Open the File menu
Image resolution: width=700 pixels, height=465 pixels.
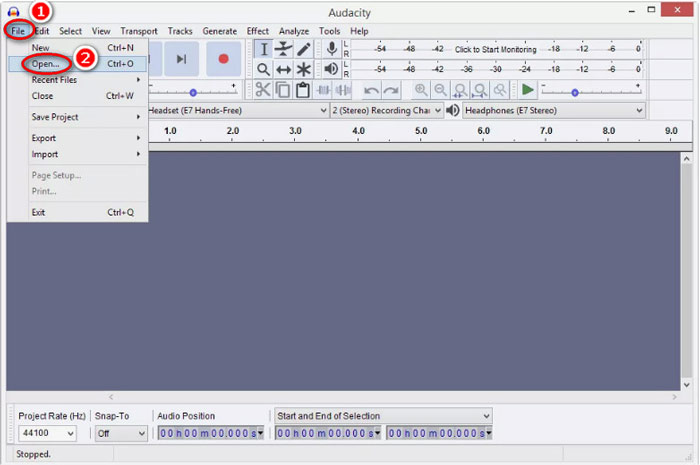(18, 31)
